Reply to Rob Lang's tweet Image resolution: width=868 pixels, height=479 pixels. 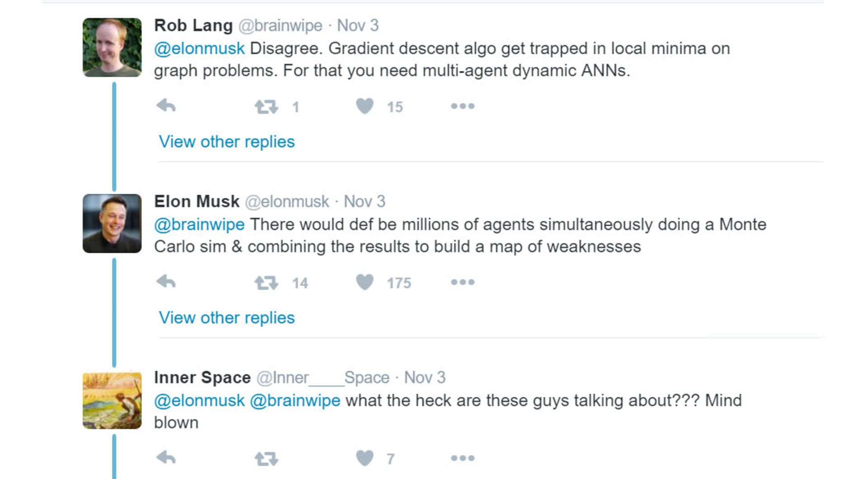tap(166, 106)
